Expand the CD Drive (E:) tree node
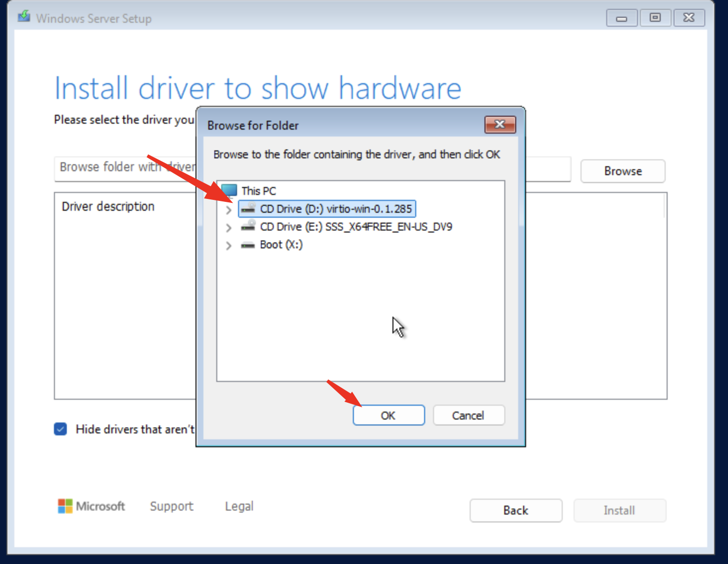728x564 pixels. pyautogui.click(x=228, y=228)
